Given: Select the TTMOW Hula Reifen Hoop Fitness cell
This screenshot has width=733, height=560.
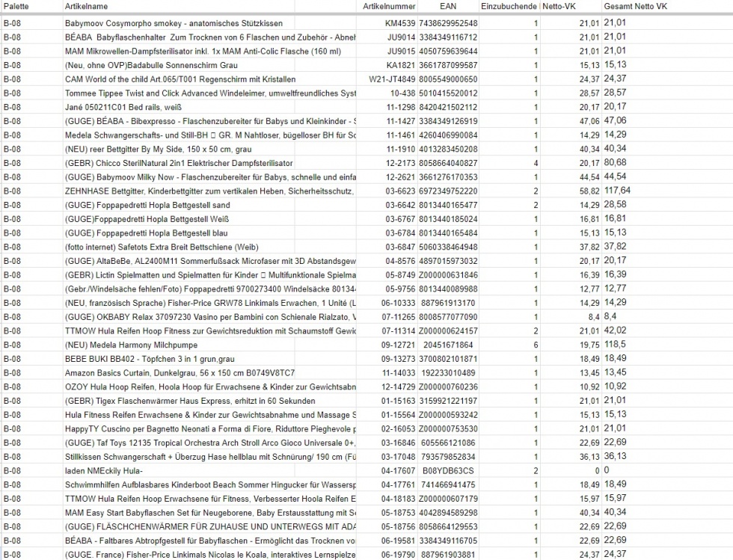Looking at the screenshot, I should pyautogui.click(x=209, y=331).
